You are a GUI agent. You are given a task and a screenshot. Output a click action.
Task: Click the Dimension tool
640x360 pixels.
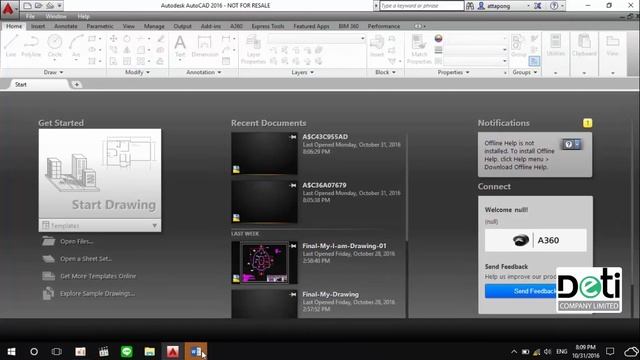coord(204,46)
